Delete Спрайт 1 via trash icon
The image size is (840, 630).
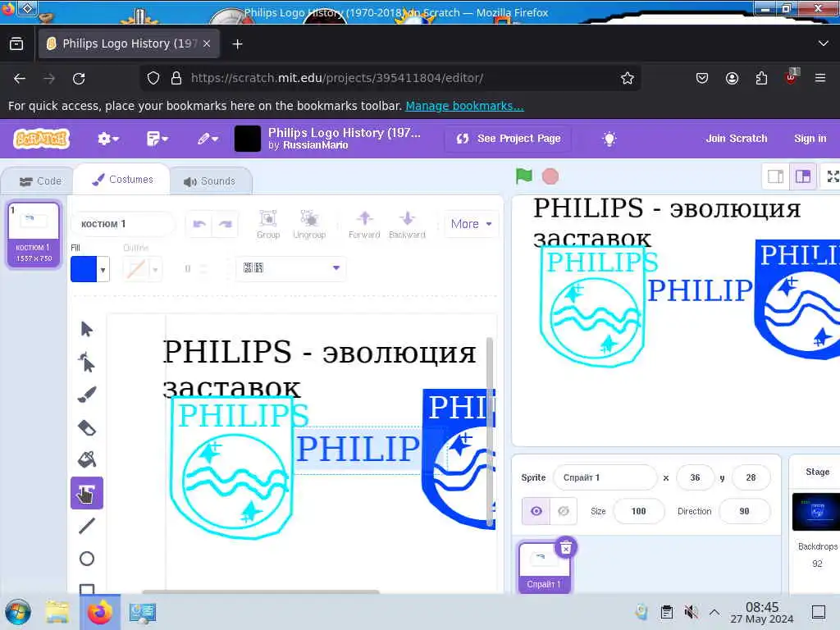566,547
